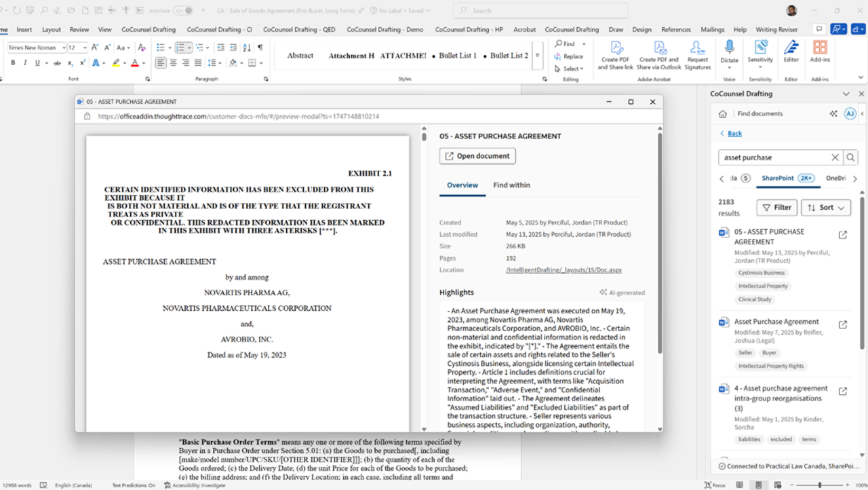Open font name Times New Roman dropdown
Image resolution: width=868 pixels, height=490 pixels.
click(x=63, y=48)
